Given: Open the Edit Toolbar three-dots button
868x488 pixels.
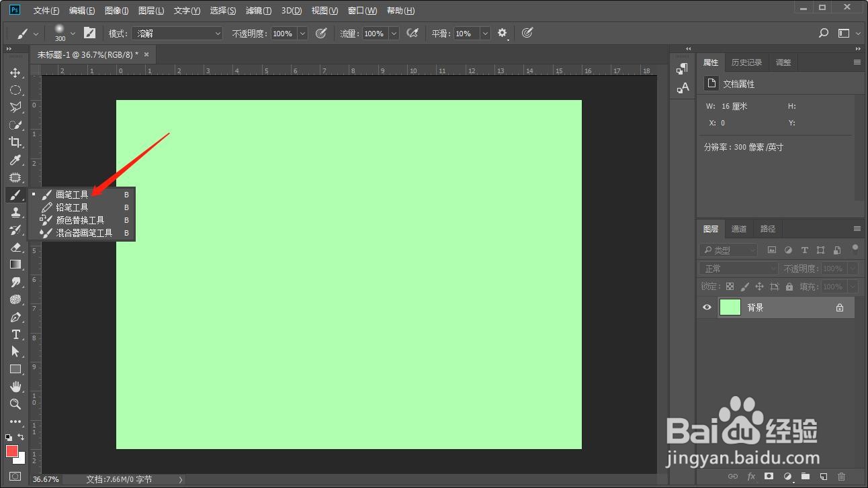Looking at the screenshot, I should coord(15,422).
